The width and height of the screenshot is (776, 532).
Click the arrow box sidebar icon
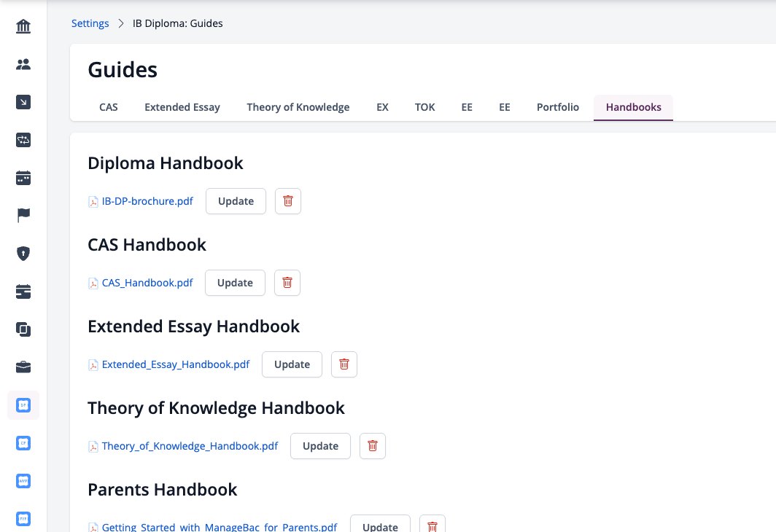23,102
